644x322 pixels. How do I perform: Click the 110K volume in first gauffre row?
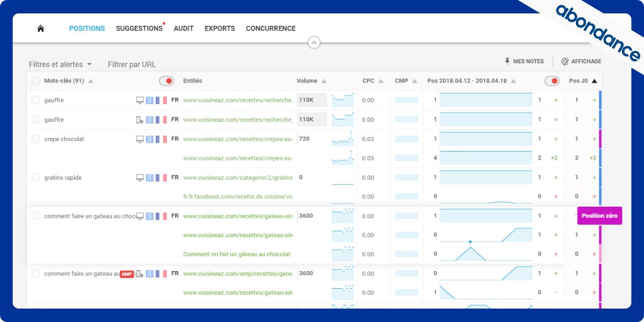tap(312, 100)
